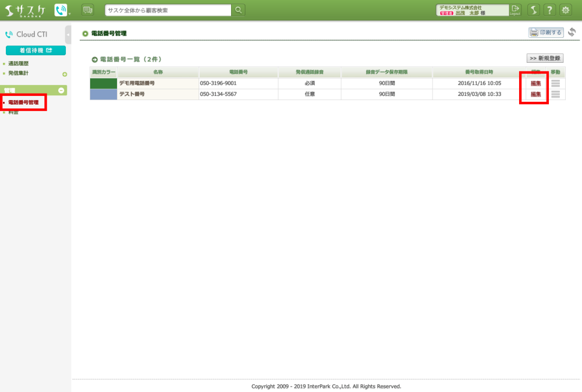Click the 電話番号 column header
The width and height of the screenshot is (582, 392).
[x=238, y=72]
